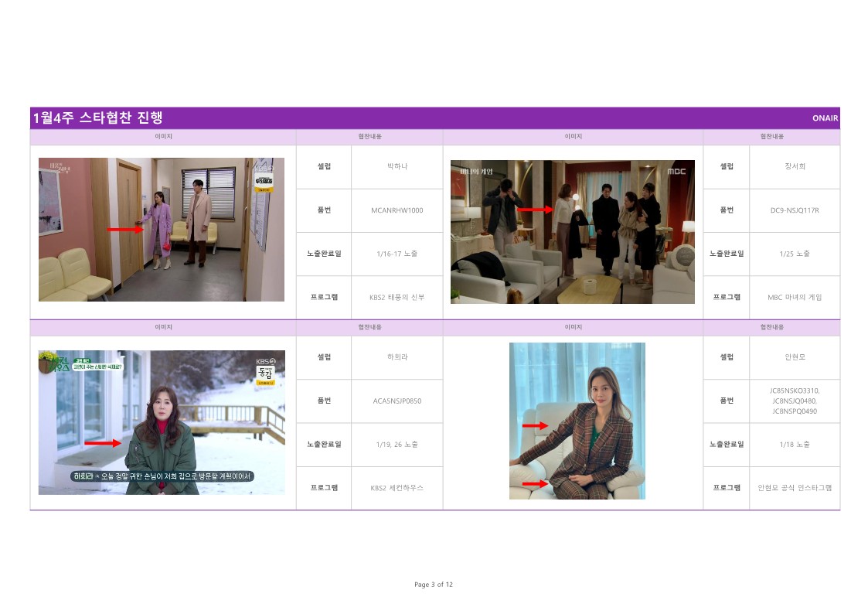The width and height of the screenshot is (868, 614).
Task: Select the program 'MBC 마녀의 게임'
Action: [x=795, y=297]
